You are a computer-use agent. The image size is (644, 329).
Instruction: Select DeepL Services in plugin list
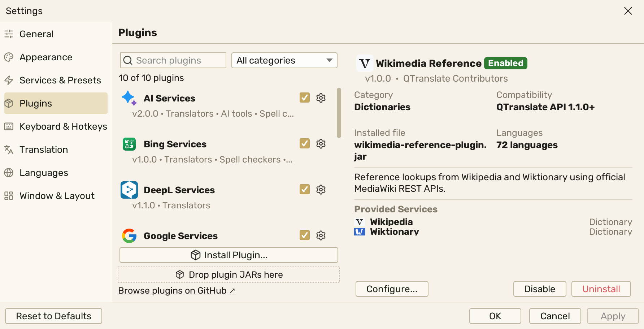227,197
